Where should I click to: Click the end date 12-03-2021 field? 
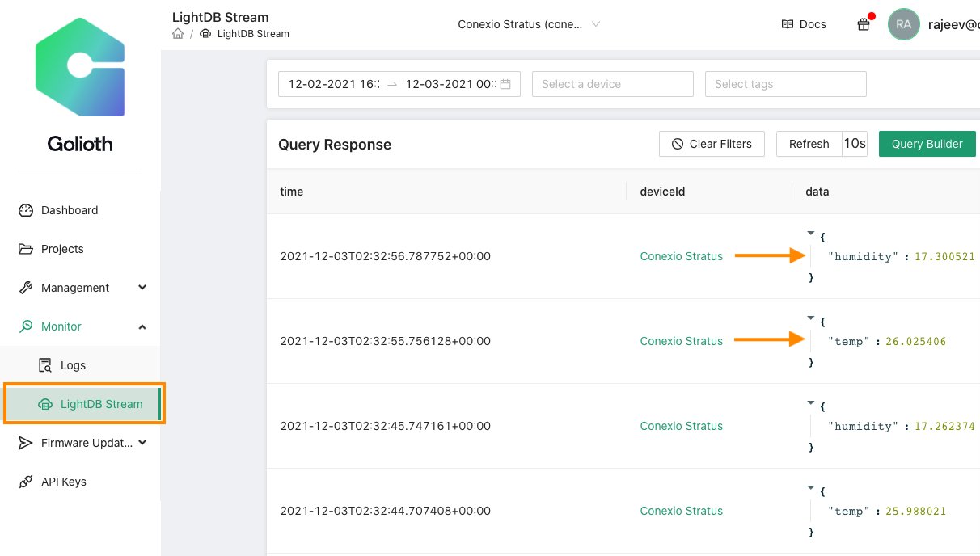[450, 84]
